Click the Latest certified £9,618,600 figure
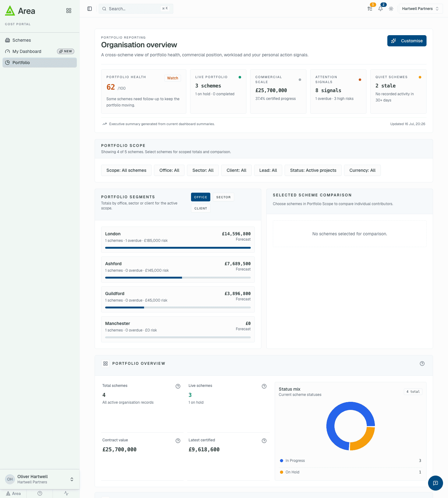This screenshot has width=448, height=498. (x=204, y=449)
